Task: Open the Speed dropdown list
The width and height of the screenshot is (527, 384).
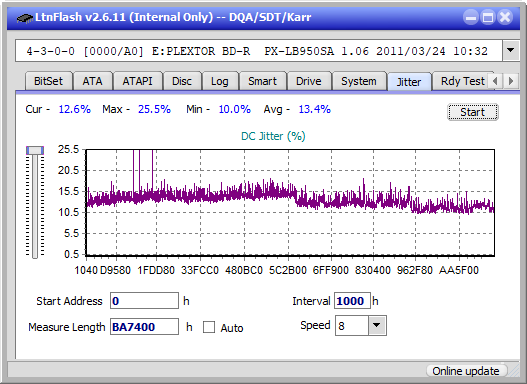Action: click(377, 325)
